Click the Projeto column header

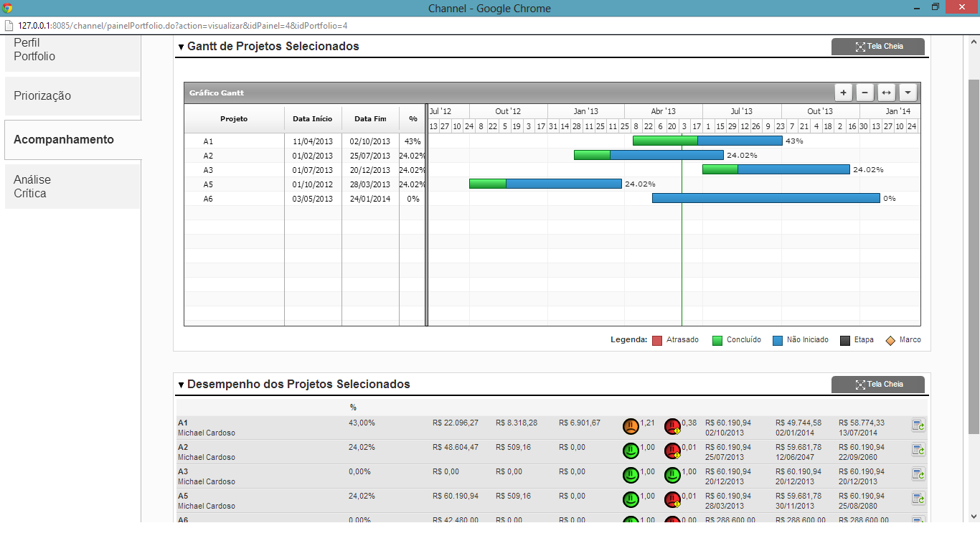(x=234, y=119)
